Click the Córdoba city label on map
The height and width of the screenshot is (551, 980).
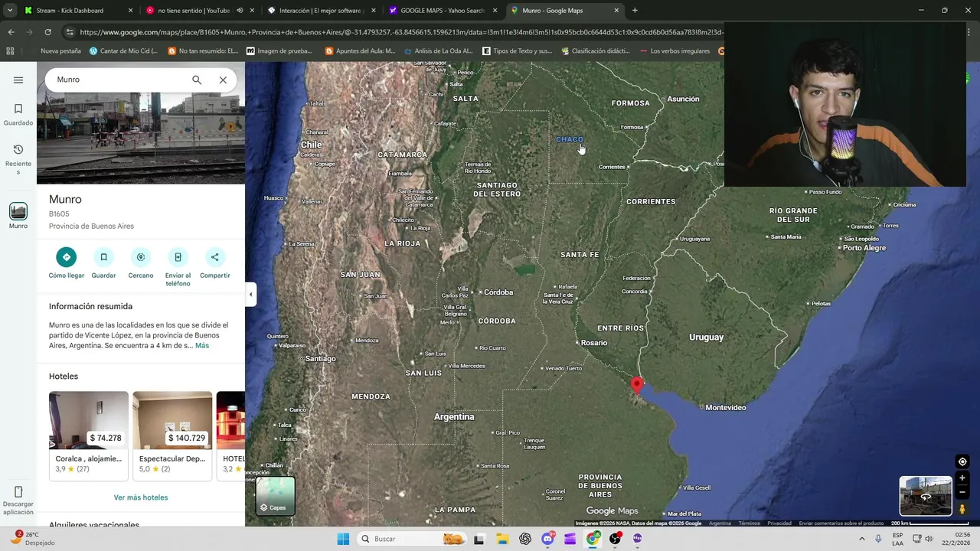[498, 292]
